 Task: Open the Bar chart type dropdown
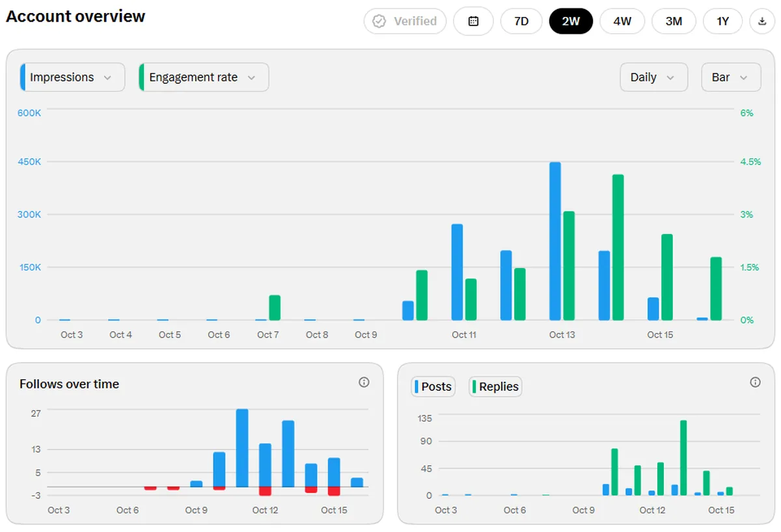point(731,77)
